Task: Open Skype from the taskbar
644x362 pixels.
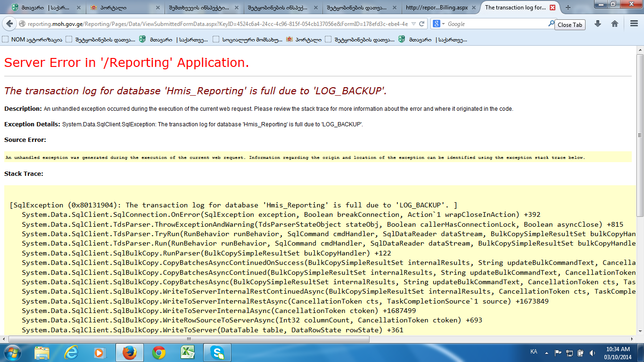Action: point(217,352)
